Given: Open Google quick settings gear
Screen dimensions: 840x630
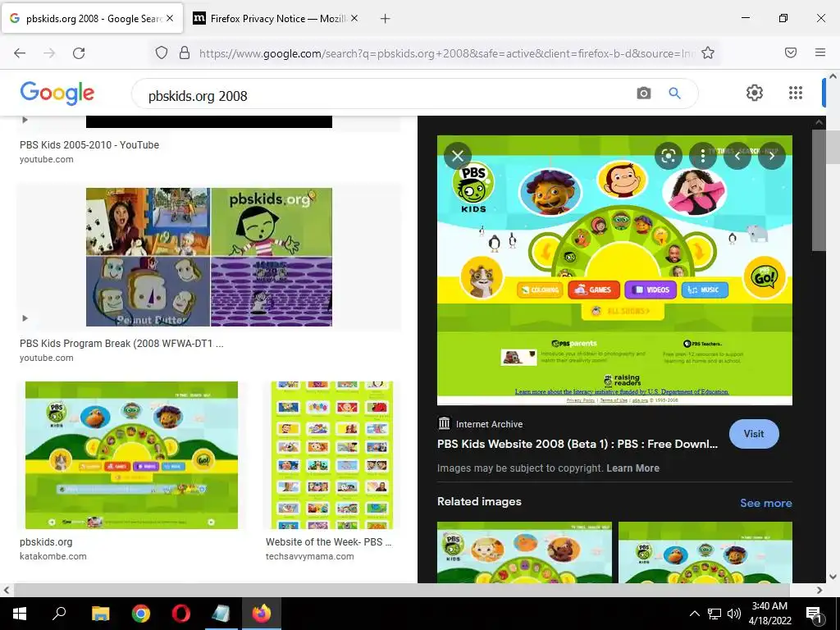Looking at the screenshot, I should pos(755,93).
